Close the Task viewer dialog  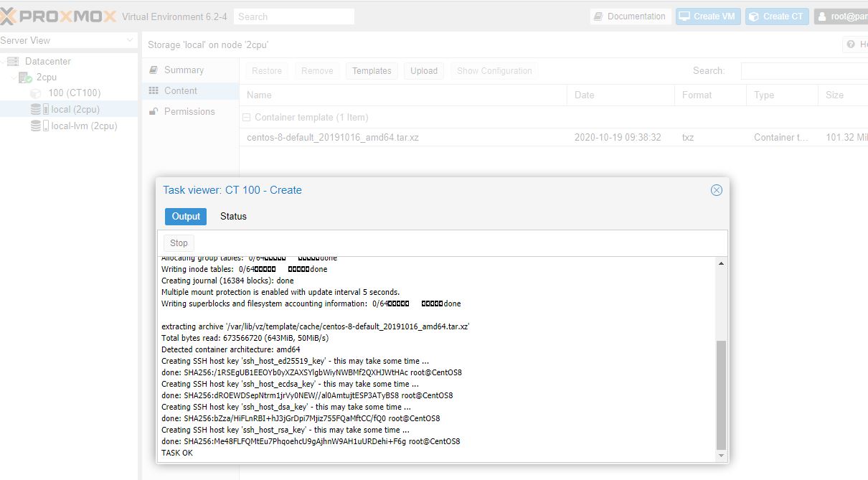pos(716,190)
